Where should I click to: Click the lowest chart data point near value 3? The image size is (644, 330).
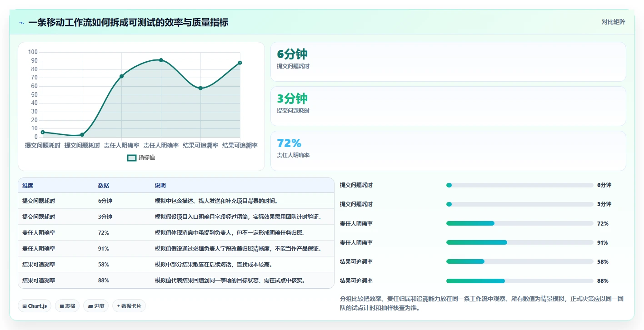coord(82,135)
